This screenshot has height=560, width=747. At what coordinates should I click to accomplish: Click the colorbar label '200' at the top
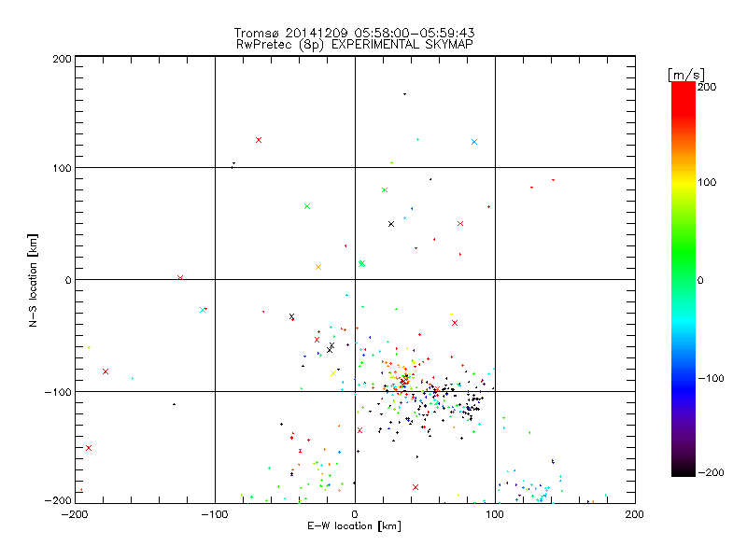707,87
